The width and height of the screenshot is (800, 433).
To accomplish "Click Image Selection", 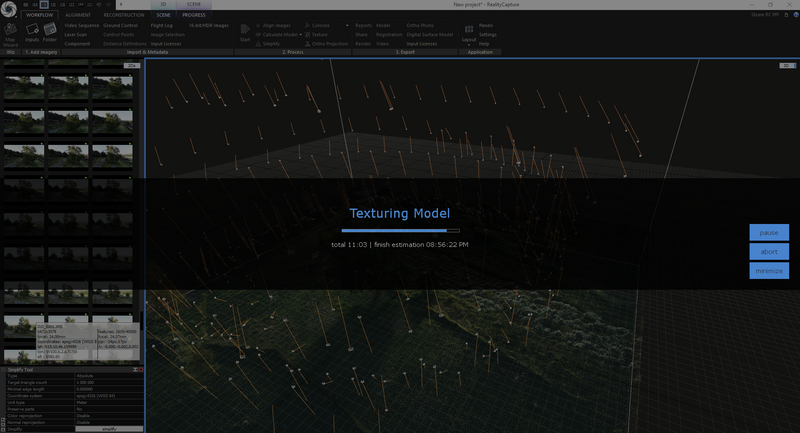I will pos(167,35).
